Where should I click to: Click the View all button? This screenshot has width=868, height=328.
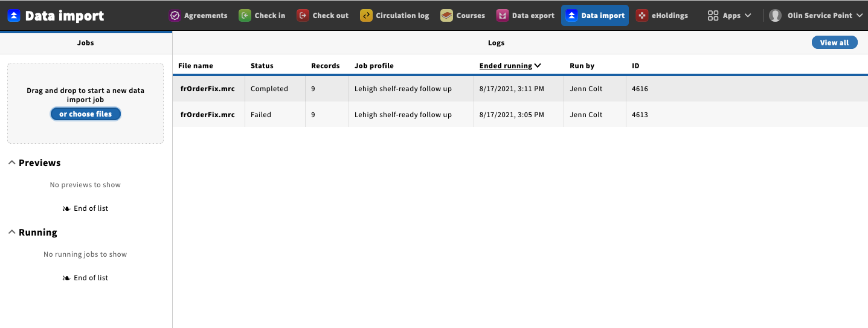tap(834, 43)
